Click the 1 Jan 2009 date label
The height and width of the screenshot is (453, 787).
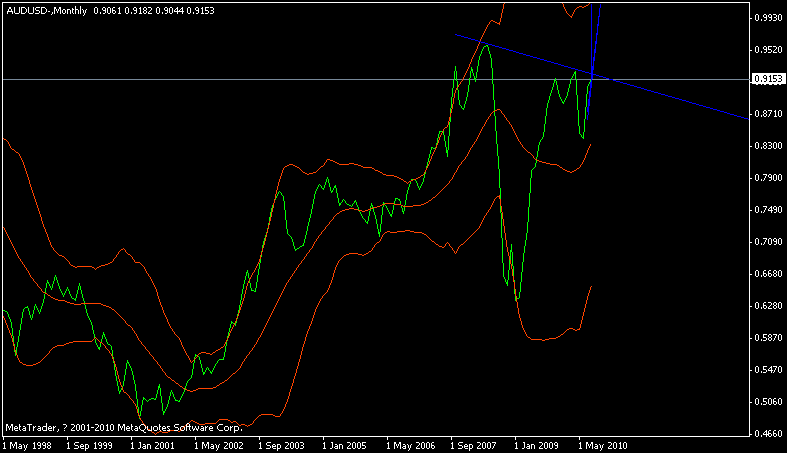tap(537, 445)
